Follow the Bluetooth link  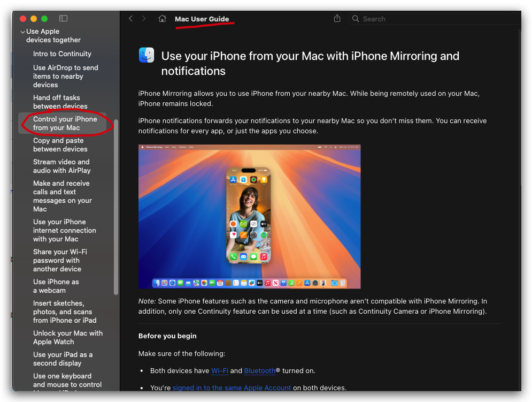pos(259,371)
